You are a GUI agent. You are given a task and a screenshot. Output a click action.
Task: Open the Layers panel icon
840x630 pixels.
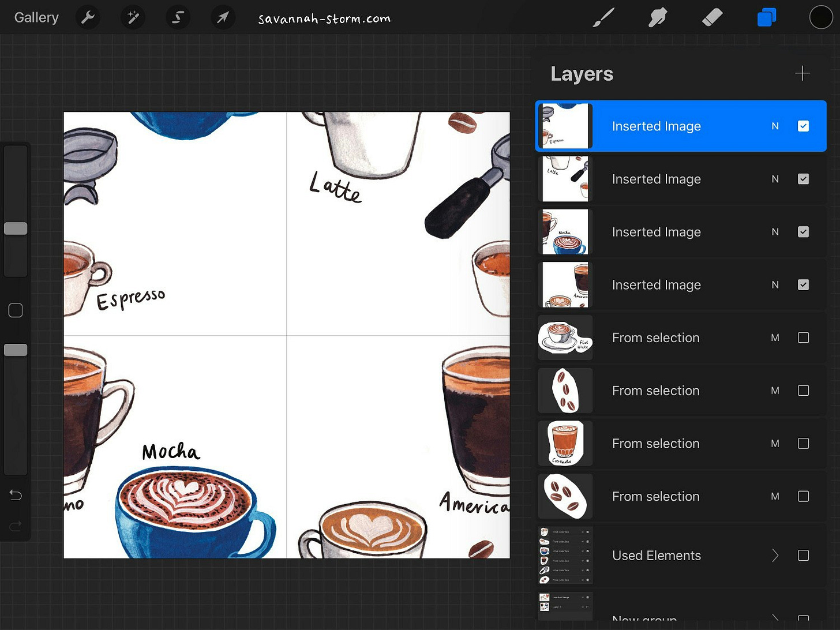(x=767, y=17)
